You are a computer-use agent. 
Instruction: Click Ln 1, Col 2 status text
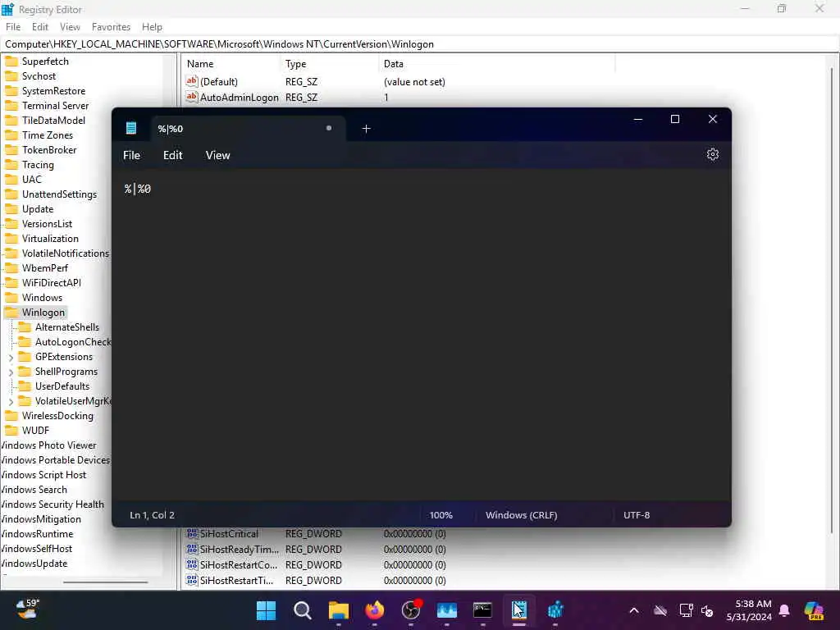[x=152, y=515]
